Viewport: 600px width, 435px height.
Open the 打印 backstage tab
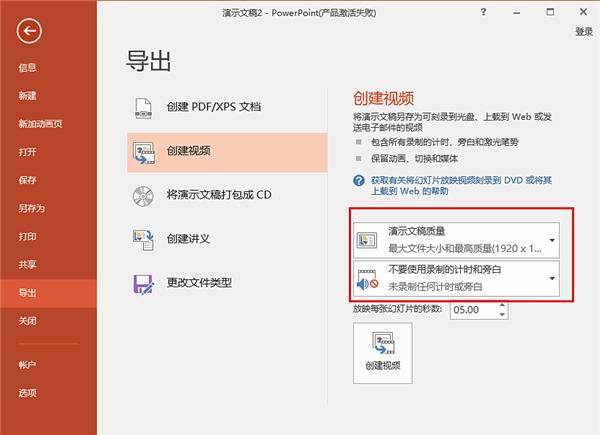tap(48, 236)
